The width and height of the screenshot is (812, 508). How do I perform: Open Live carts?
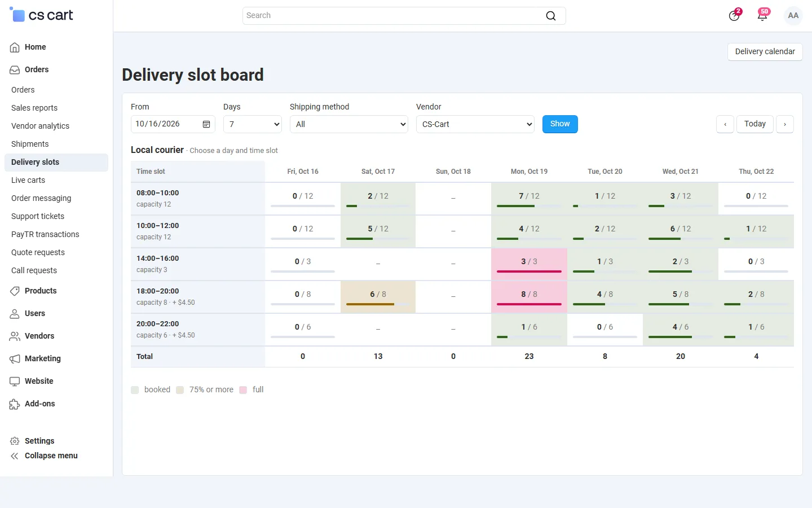click(28, 180)
